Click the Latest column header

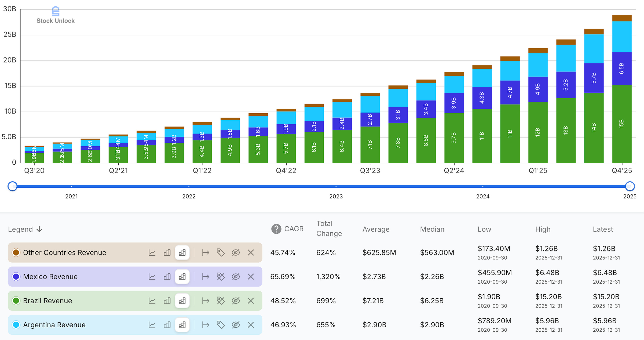pos(603,229)
